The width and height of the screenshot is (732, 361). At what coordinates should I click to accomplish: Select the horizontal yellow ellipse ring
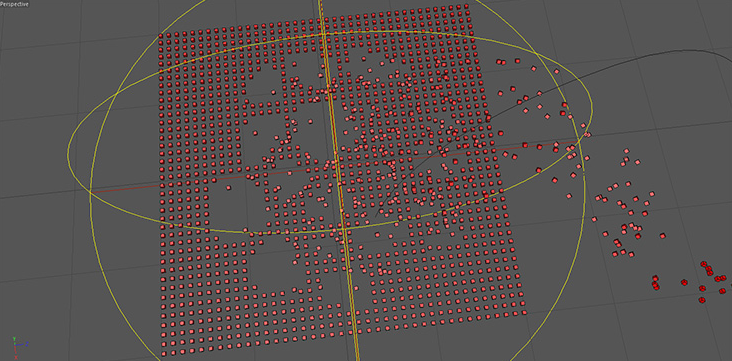tap(331, 132)
